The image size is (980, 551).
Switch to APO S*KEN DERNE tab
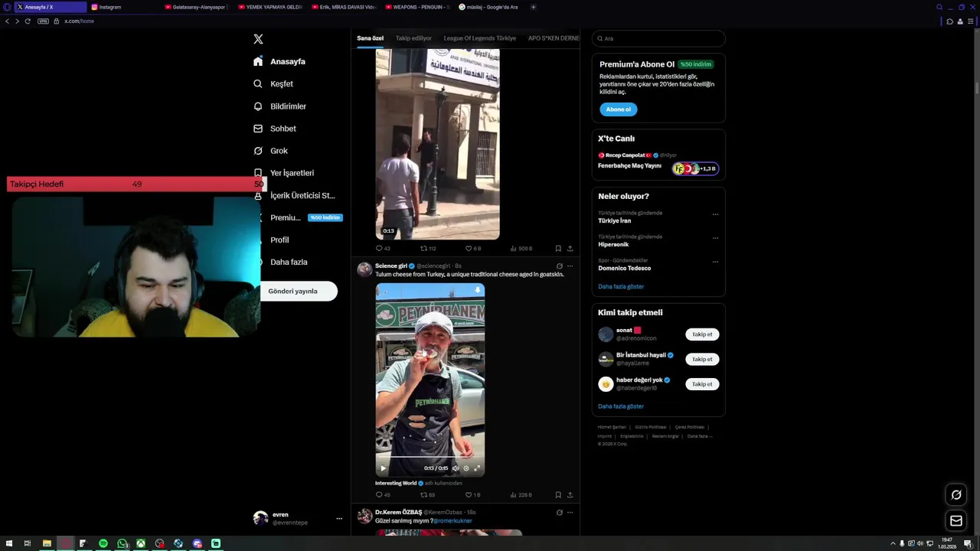[554, 38]
